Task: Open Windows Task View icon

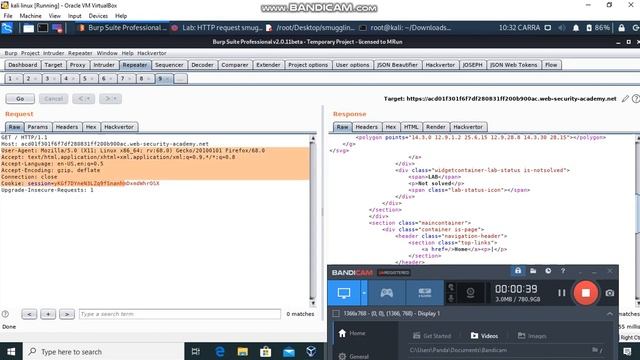Action: pyautogui.click(x=196, y=351)
